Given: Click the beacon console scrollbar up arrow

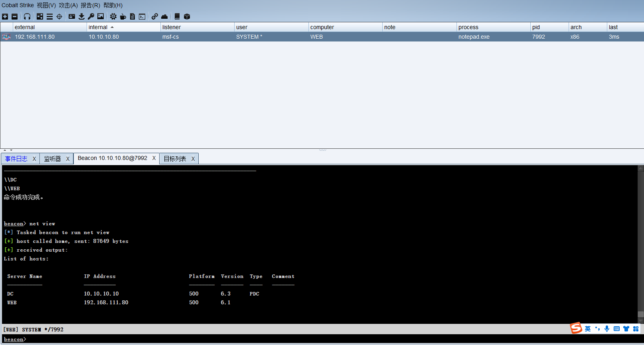Looking at the screenshot, I should tap(640, 168).
